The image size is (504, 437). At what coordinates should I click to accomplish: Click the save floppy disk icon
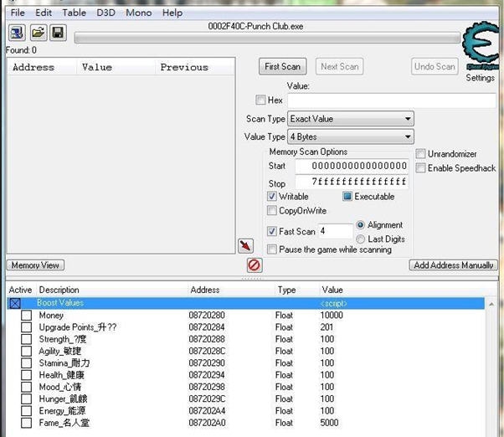[58, 33]
